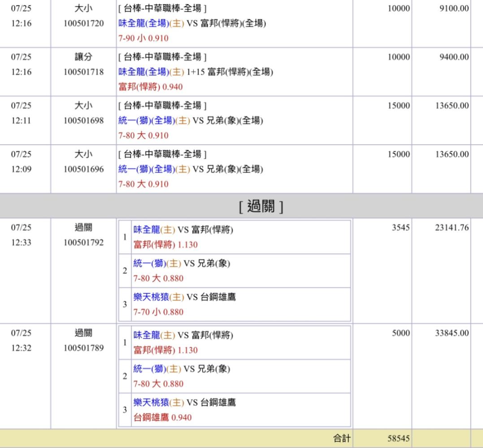Click "7-80 大 0.910" in ticket 100501696
The width and height of the screenshot is (483, 448).
(143, 184)
